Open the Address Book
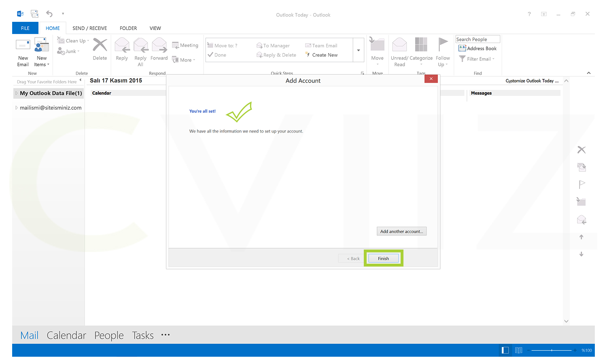This screenshot has height=364, width=607. pyautogui.click(x=478, y=48)
